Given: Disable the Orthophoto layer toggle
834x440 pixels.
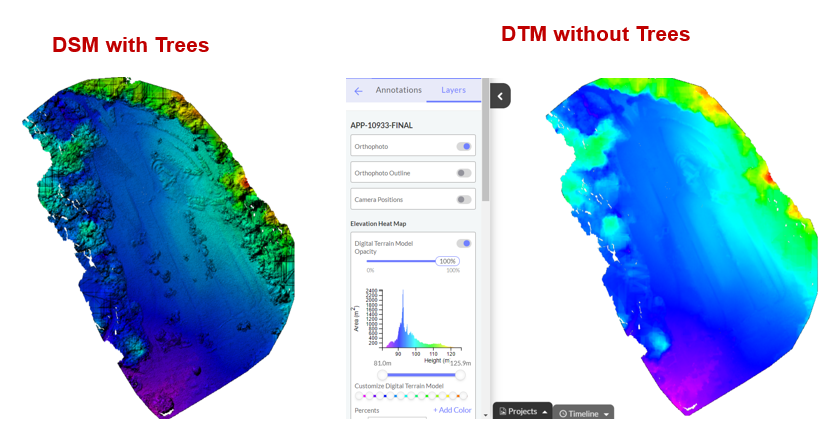Looking at the screenshot, I should coord(464,146).
